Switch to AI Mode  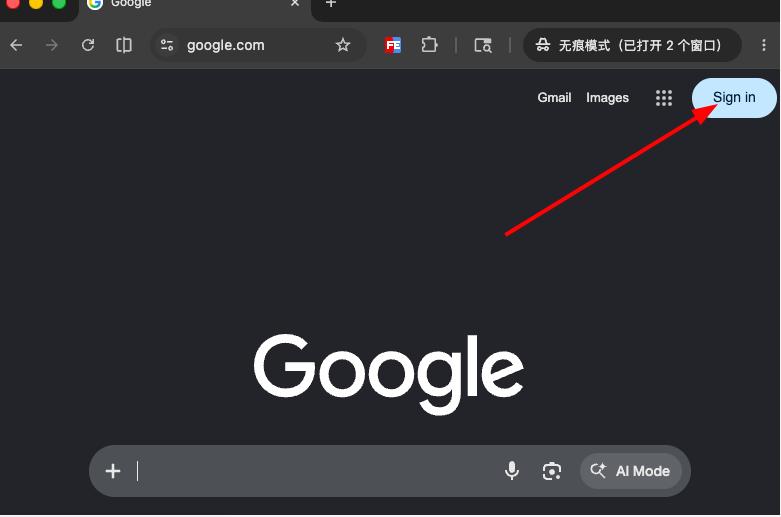[630, 471]
